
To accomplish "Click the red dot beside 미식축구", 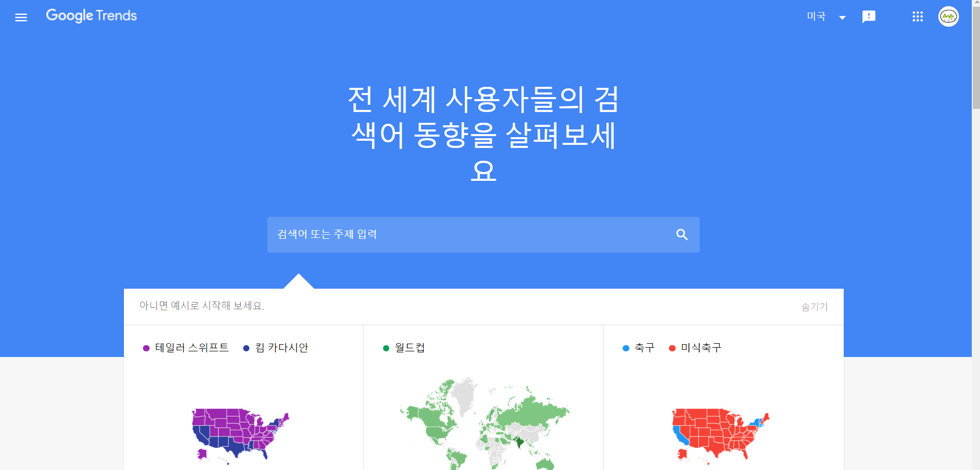I will click(x=672, y=348).
